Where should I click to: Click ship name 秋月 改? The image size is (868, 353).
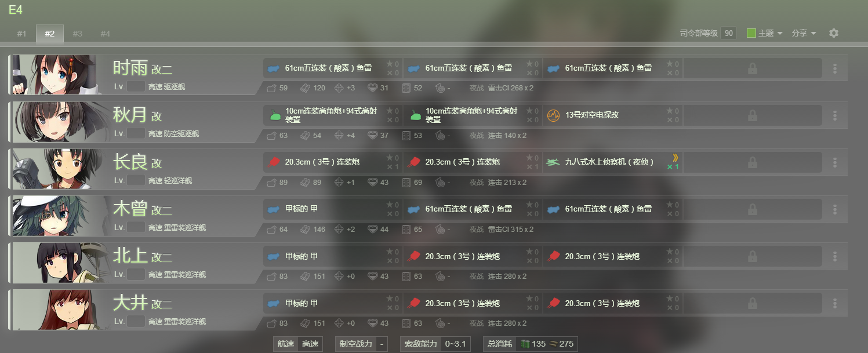(x=137, y=115)
